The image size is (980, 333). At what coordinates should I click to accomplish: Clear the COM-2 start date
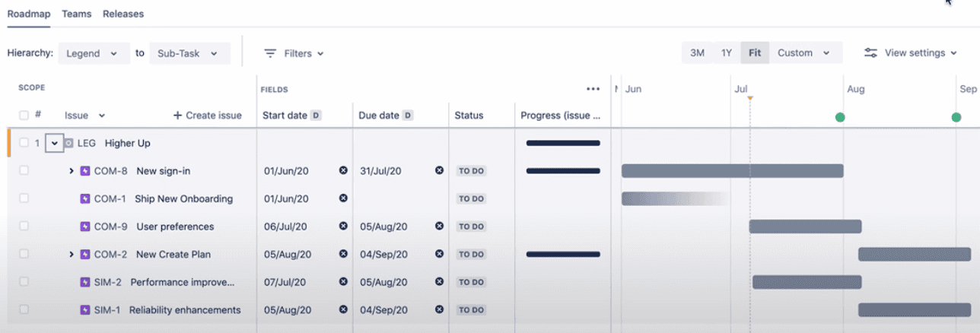343,254
